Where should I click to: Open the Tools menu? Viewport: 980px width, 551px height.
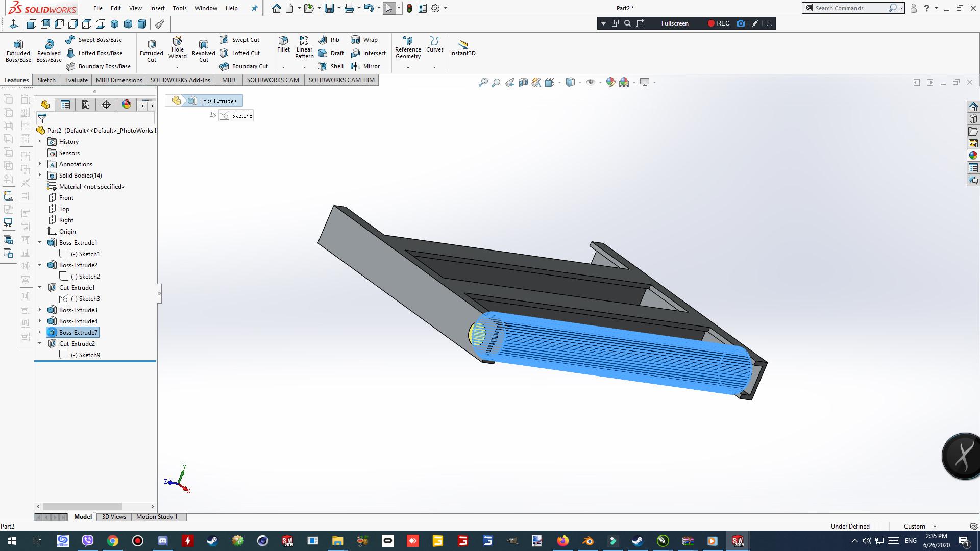[x=180, y=8]
